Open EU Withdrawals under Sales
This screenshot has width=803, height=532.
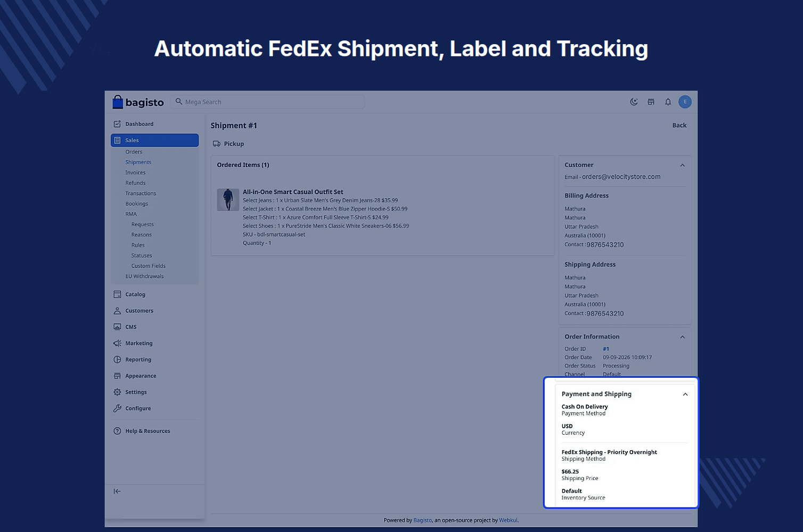click(144, 276)
